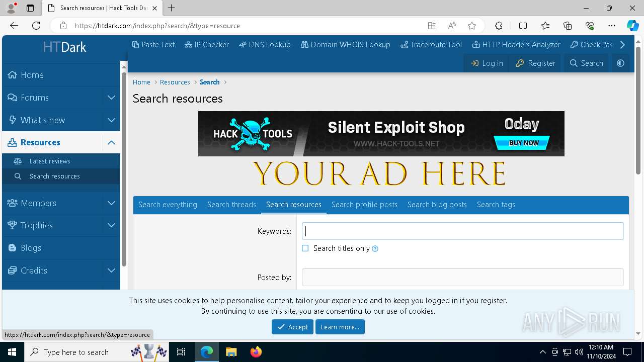Switch to the Search threads tab
The width and height of the screenshot is (644, 362).
[231, 205]
